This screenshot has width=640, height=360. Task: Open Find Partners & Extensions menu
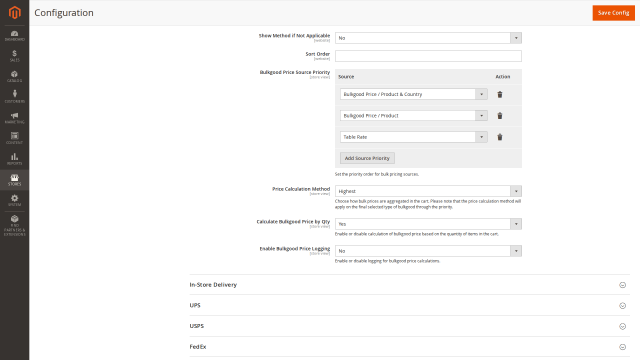(14, 226)
